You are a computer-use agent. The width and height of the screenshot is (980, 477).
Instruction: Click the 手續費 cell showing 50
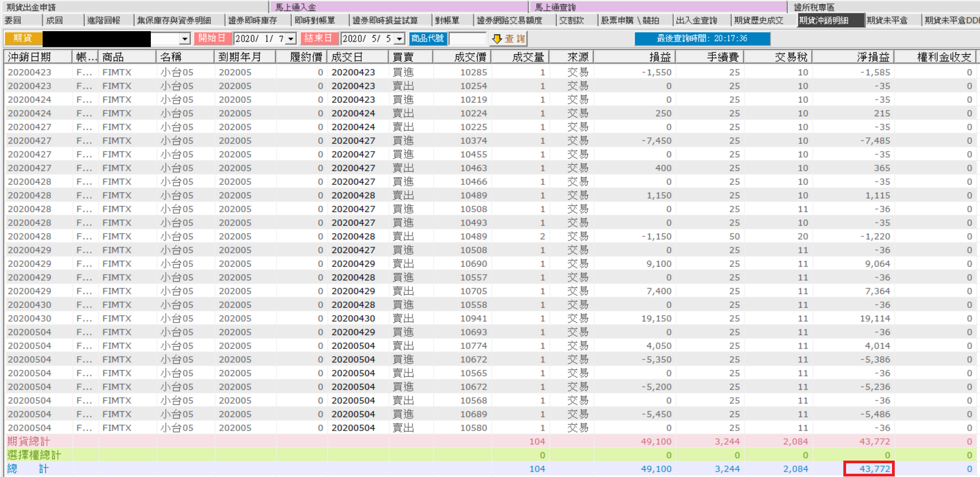(x=734, y=236)
